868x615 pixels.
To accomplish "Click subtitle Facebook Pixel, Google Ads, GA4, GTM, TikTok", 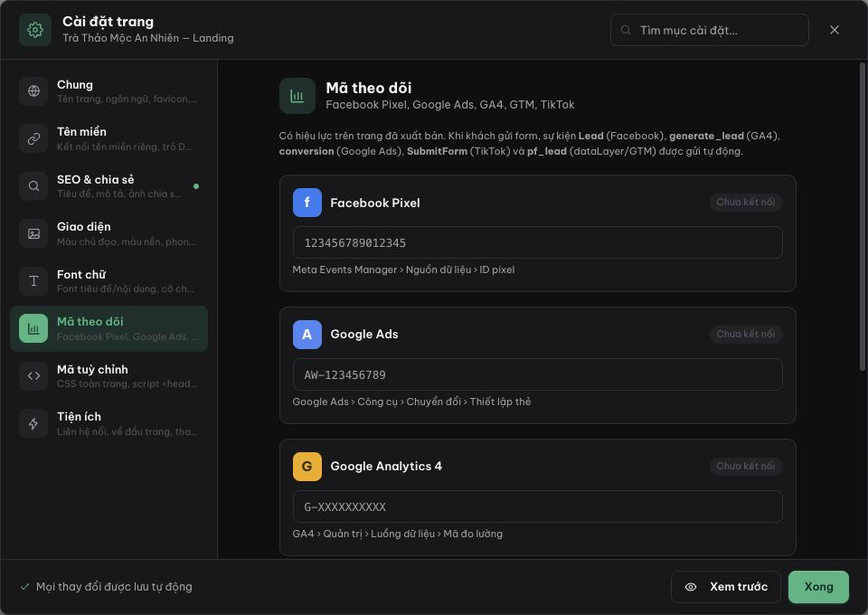I will [x=450, y=105].
